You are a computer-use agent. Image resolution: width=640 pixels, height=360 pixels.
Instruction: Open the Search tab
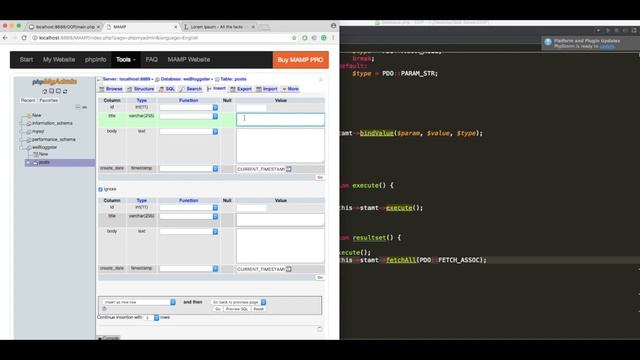click(191, 89)
